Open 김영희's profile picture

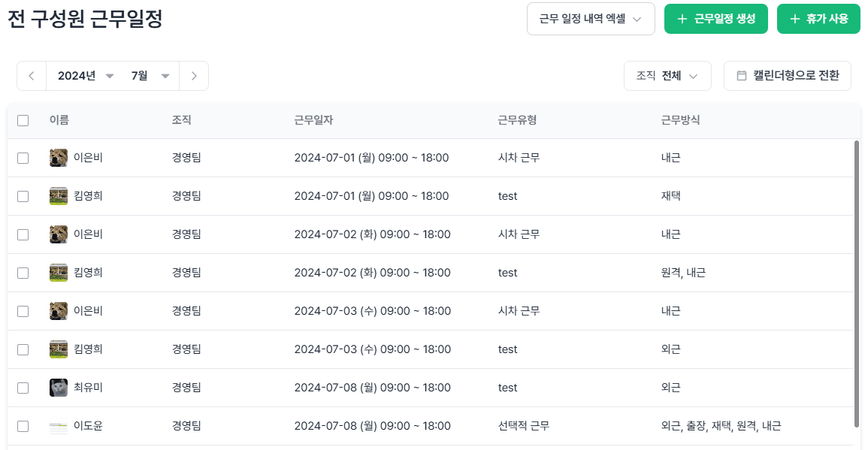tap(58, 195)
